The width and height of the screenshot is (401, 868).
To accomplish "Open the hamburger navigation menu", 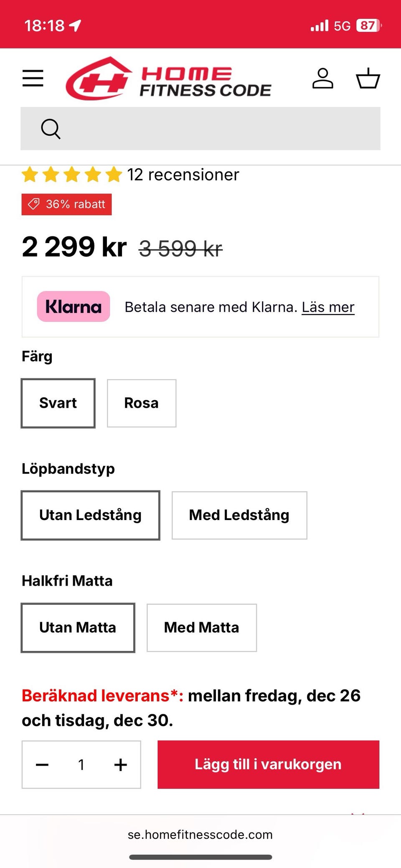I will 33,78.
